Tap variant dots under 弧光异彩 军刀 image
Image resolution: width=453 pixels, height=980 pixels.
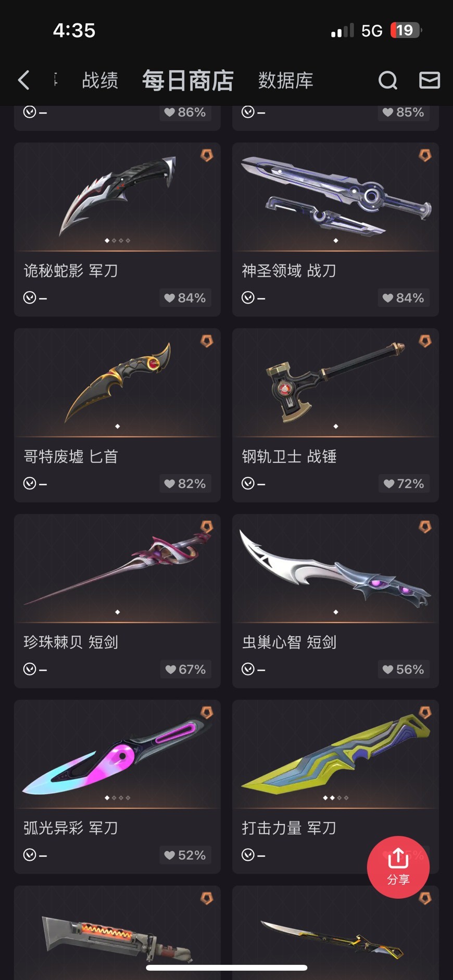tap(117, 798)
